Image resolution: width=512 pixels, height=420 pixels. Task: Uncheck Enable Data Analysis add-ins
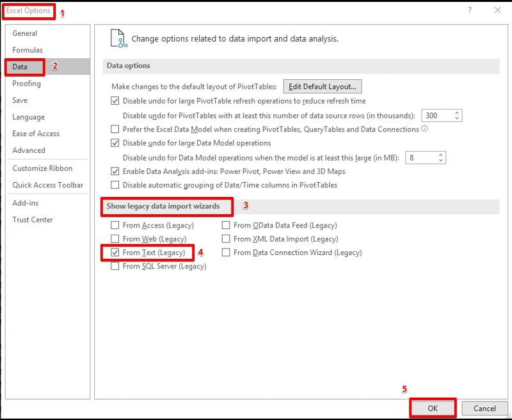[x=113, y=171]
